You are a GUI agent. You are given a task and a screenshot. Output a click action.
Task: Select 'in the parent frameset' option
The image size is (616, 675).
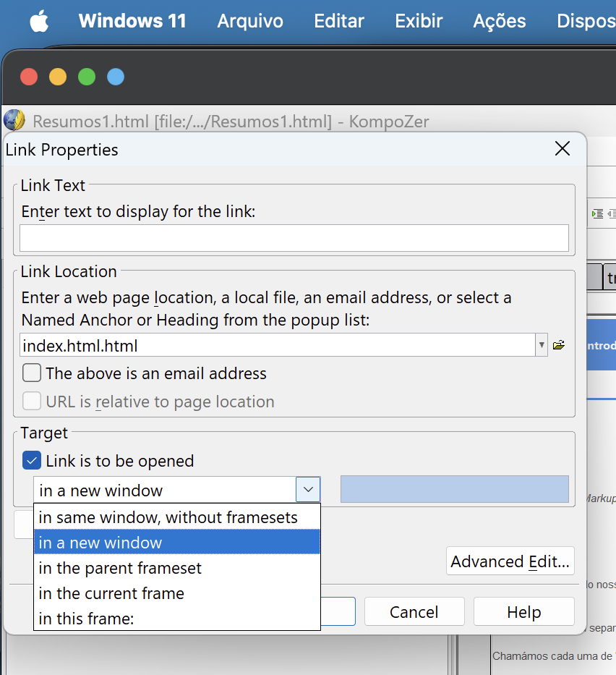pyautogui.click(x=120, y=568)
